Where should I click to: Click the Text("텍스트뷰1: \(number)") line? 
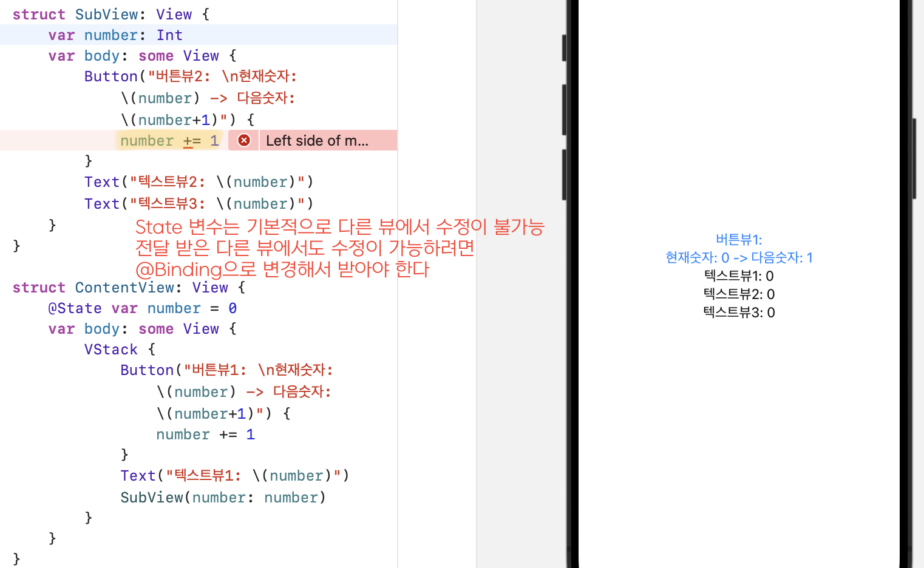point(235,475)
